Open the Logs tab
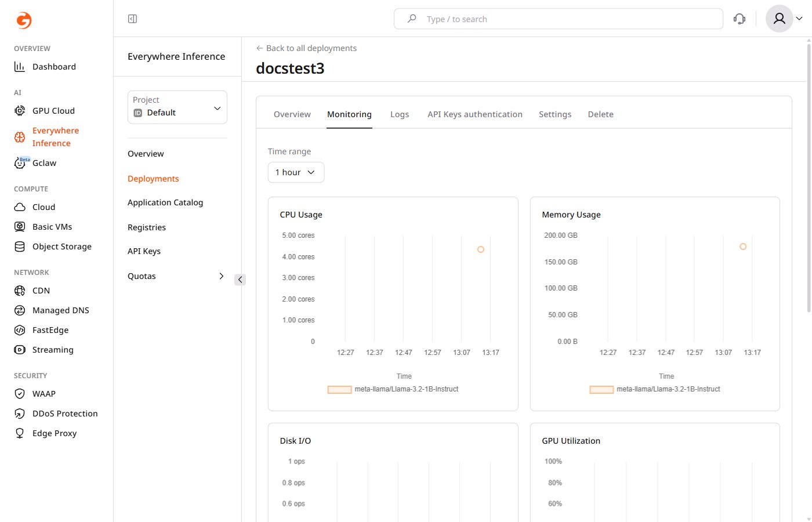 click(400, 114)
